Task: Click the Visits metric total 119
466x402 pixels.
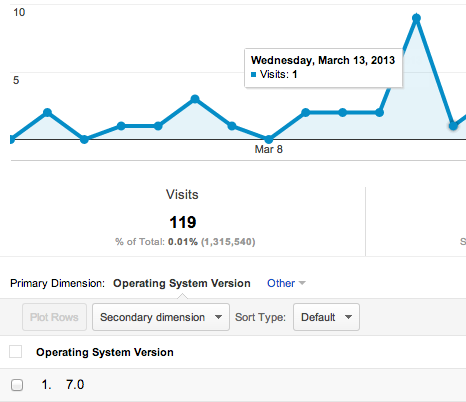Action: pyautogui.click(x=183, y=222)
